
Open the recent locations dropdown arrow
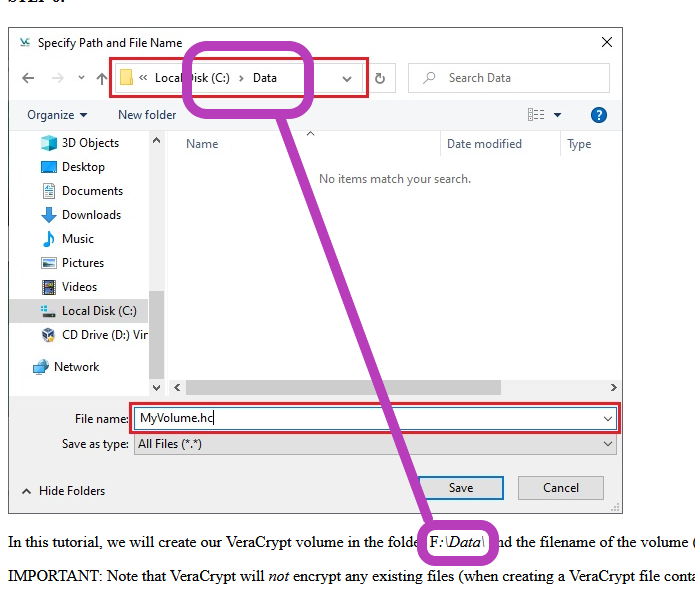[x=81, y=78]
